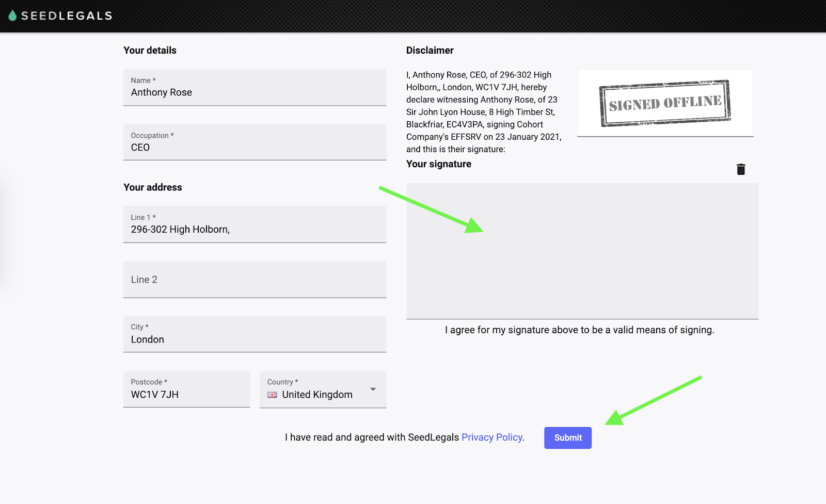Open the United Kingdom country selector
Screen dimensions: 826x504
click(x=317, y=395)
